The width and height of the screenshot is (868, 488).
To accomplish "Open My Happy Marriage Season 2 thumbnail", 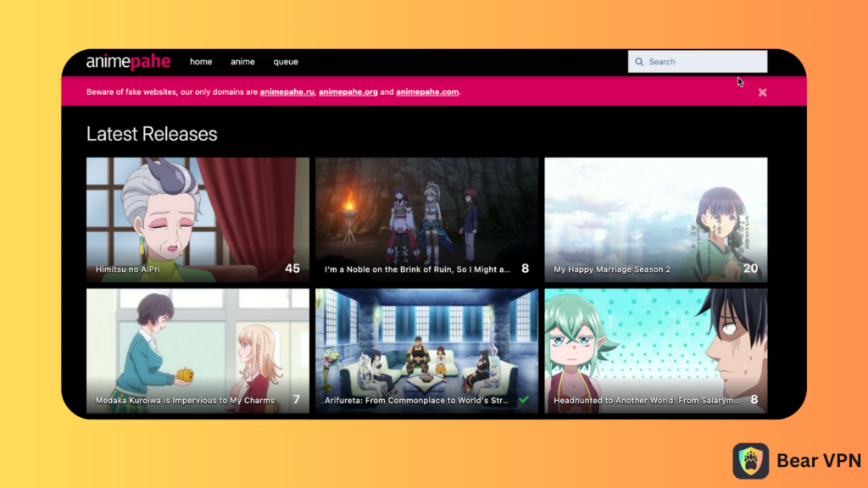I will tap(656, 219).
